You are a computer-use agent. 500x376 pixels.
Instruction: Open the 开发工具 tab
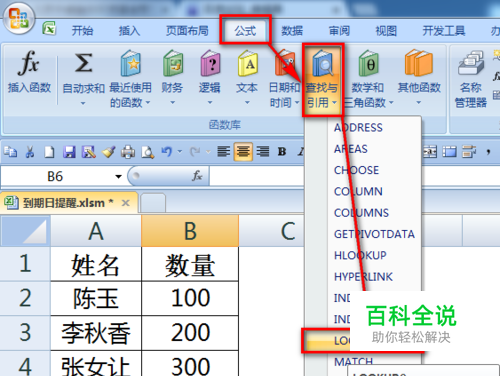pos(444,31)
